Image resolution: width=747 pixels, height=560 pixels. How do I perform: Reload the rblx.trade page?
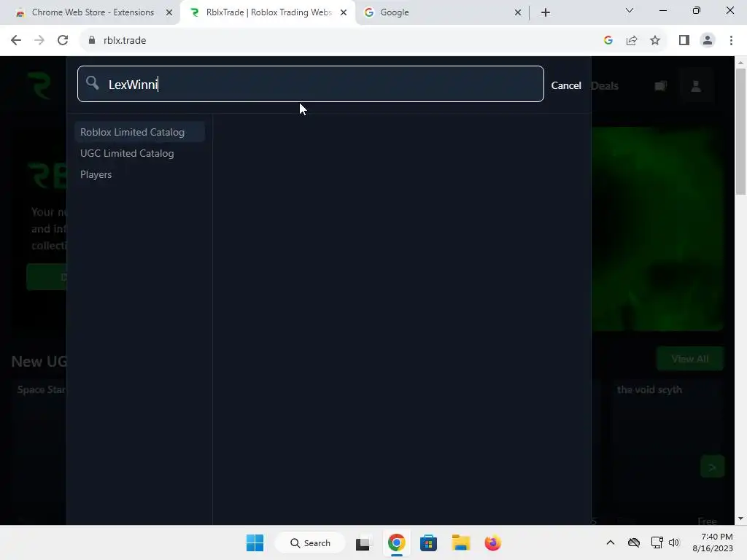(63, 40)
